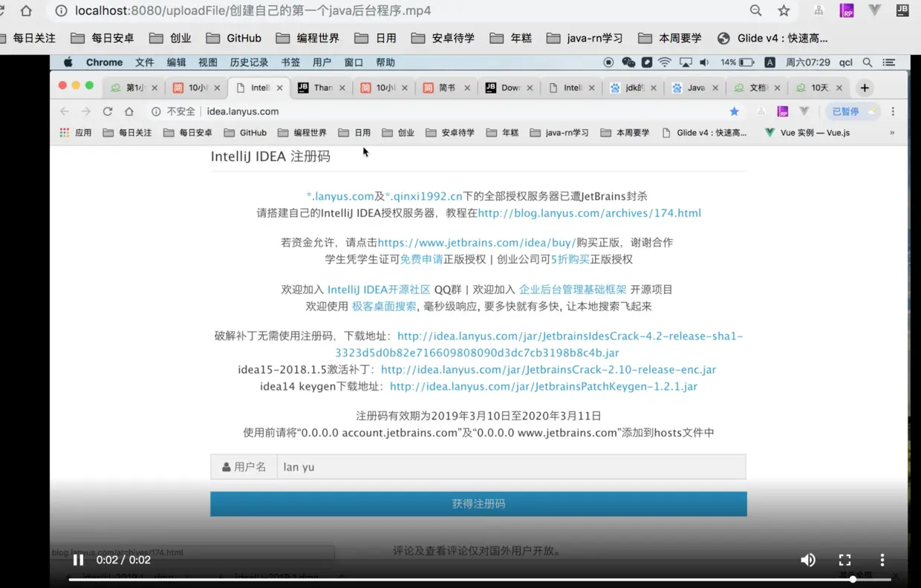Click the video progress bar

480,579
